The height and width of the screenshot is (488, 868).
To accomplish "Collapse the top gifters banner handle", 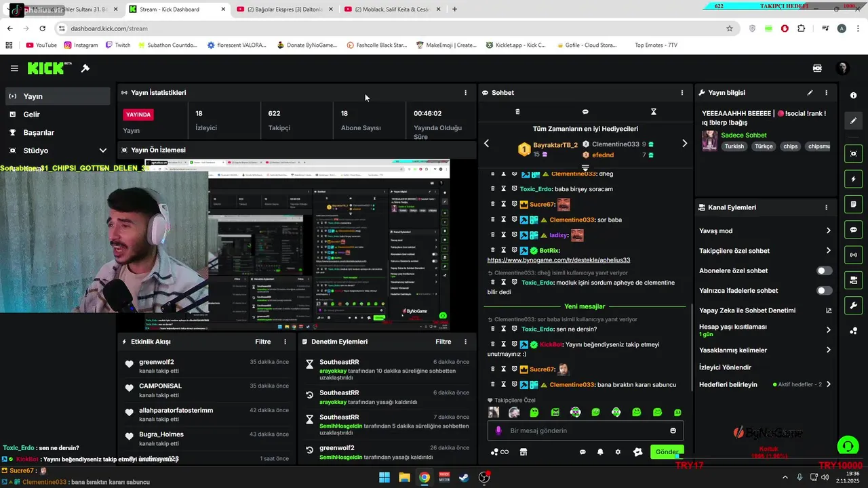I will (x=585, y=167).
